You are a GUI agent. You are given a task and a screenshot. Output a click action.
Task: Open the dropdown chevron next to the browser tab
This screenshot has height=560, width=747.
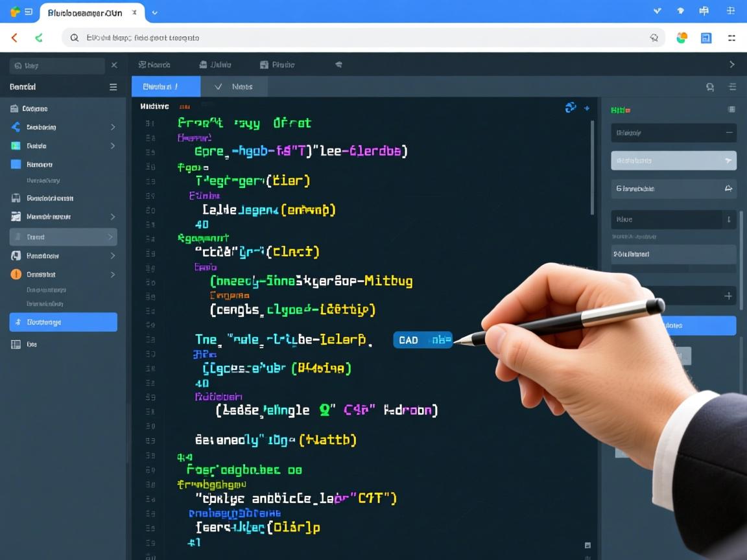154,12
